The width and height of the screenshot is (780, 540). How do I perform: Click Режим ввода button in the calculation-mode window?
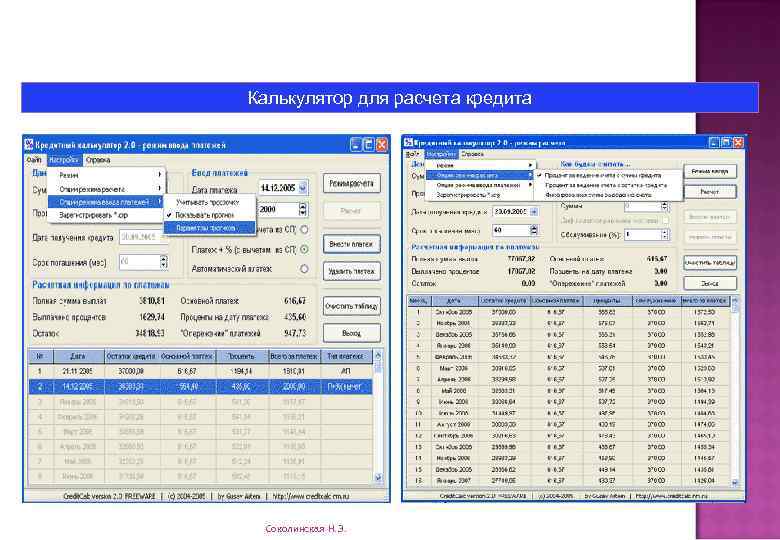(x=710, y=172)
